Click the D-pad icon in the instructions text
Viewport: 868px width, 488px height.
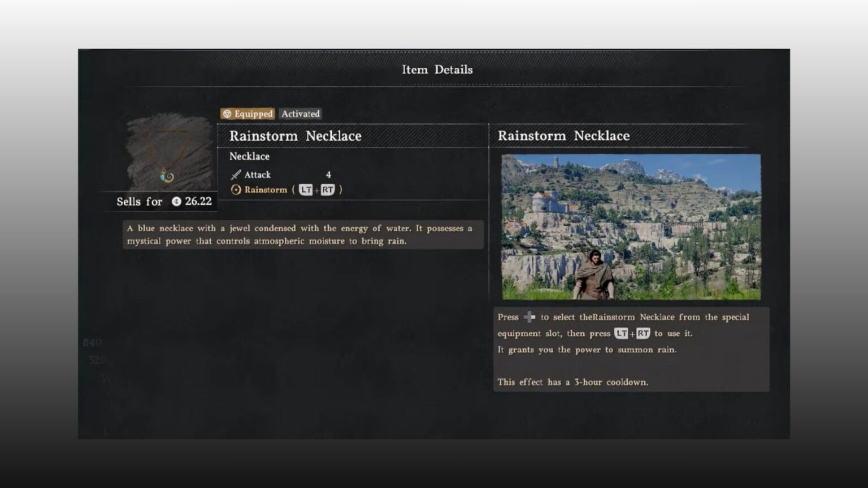tap(530, 317)
